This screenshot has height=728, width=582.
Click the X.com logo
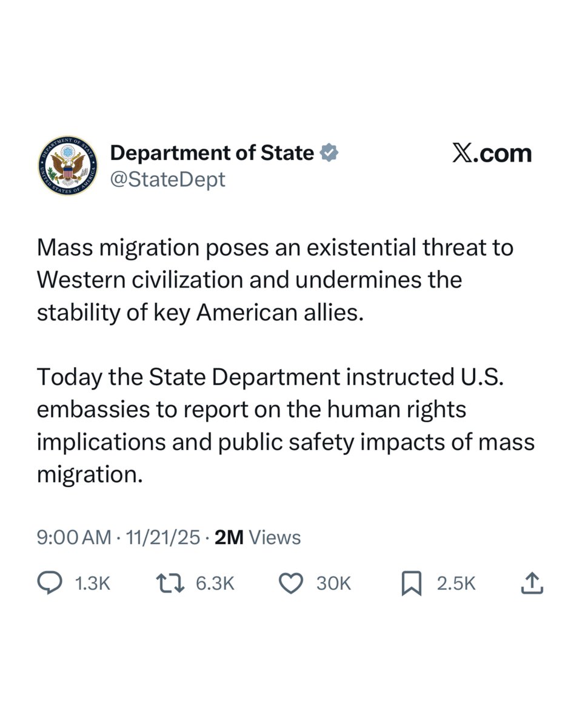492,153
